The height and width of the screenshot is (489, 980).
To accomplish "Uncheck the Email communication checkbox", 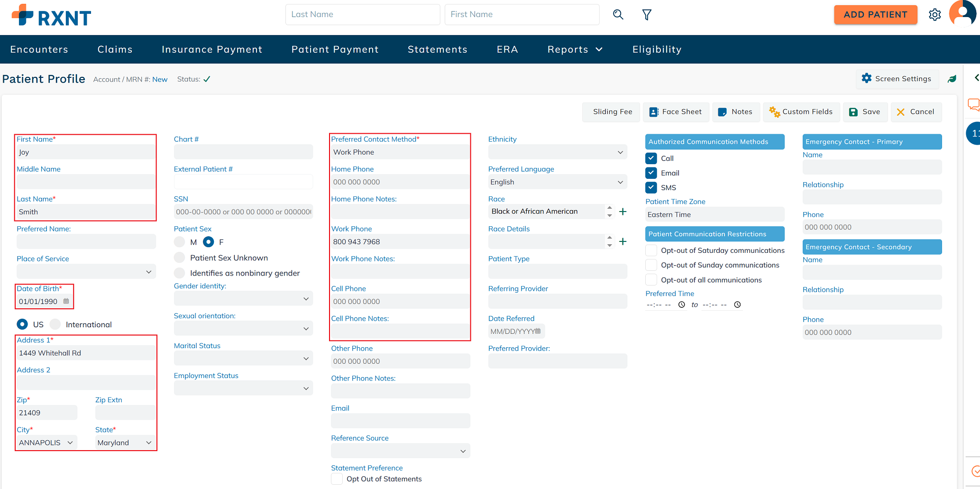I will 651,173.
